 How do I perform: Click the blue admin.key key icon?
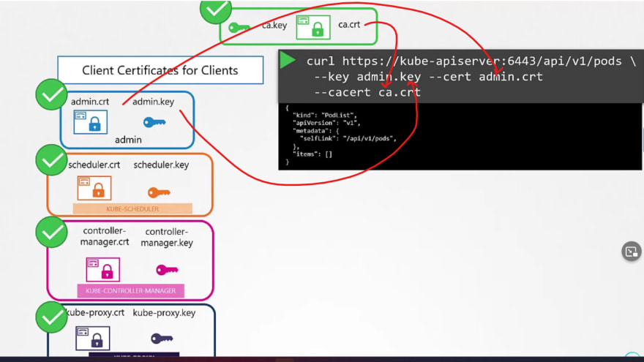[154, 122]
